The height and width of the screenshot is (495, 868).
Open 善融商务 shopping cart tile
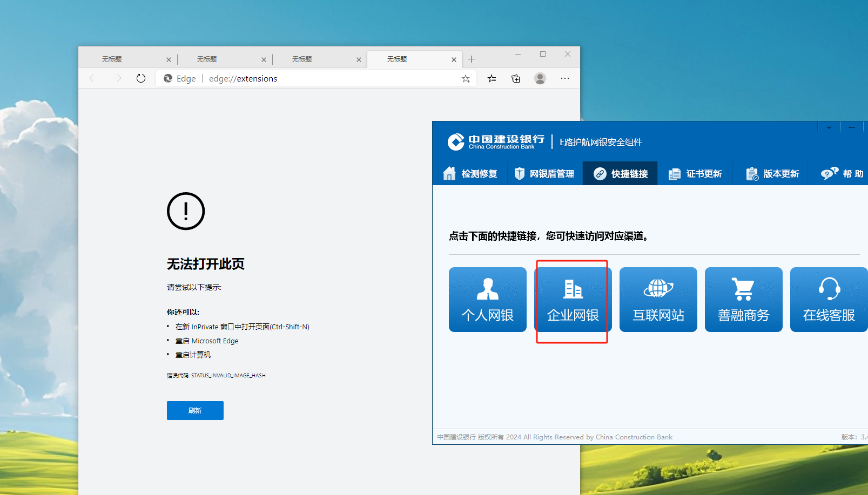(x=744, y=300)
